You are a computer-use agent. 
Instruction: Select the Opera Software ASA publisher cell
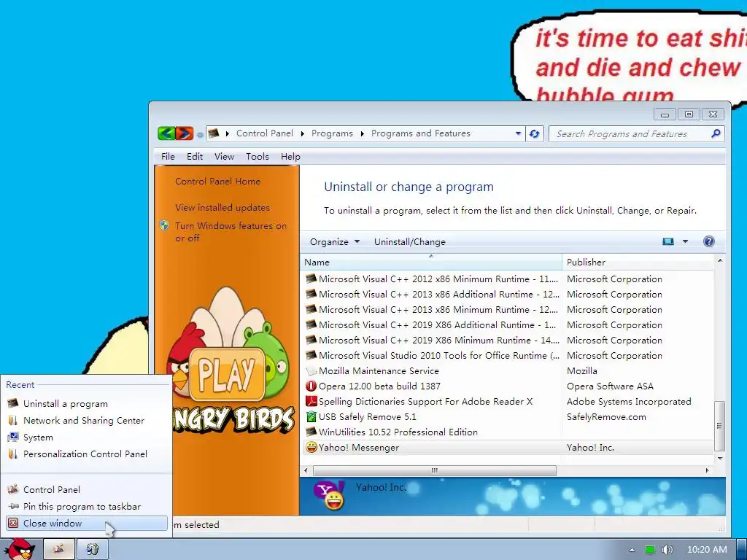[610, 386]
